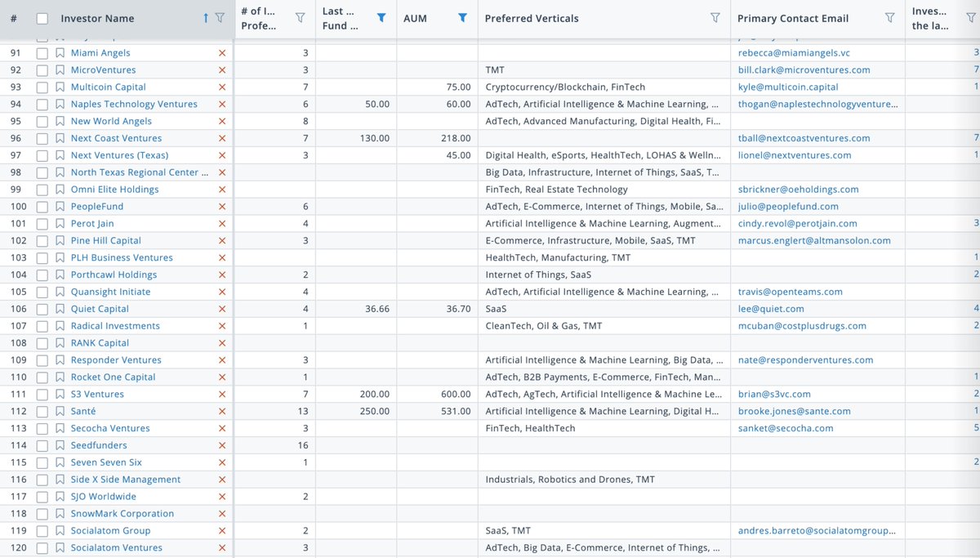This screenshot has width=980, height=558.
Task: Click bookmark icon for S3 Ventures
Action: [x=60, y=395]
